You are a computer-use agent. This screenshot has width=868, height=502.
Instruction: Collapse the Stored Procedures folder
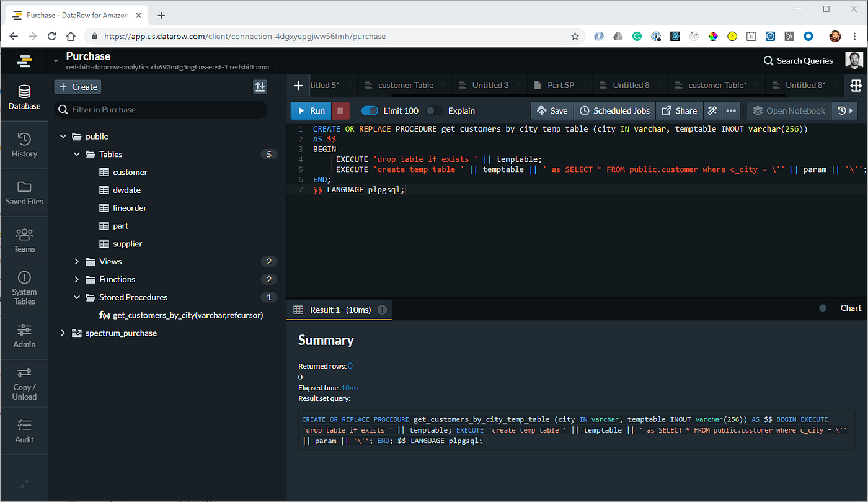click(x=77, y=297)
